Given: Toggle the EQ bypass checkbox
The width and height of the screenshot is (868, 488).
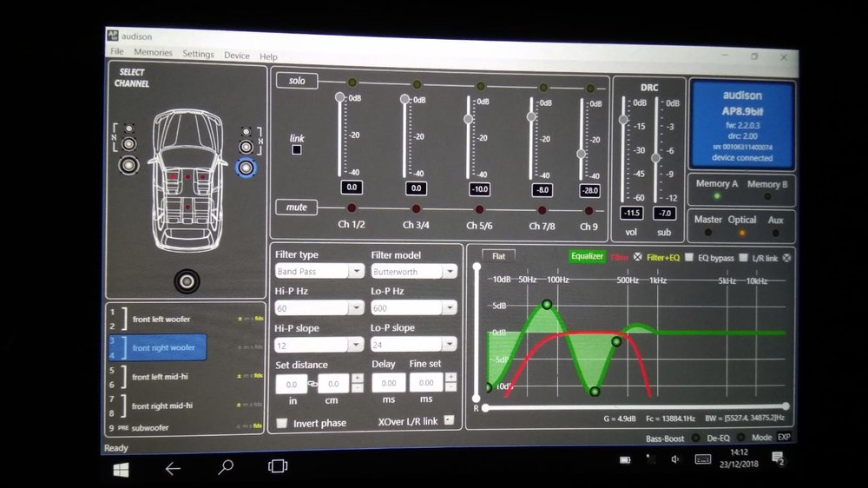Looking at the screenshot, I should [x=744, y=258].
